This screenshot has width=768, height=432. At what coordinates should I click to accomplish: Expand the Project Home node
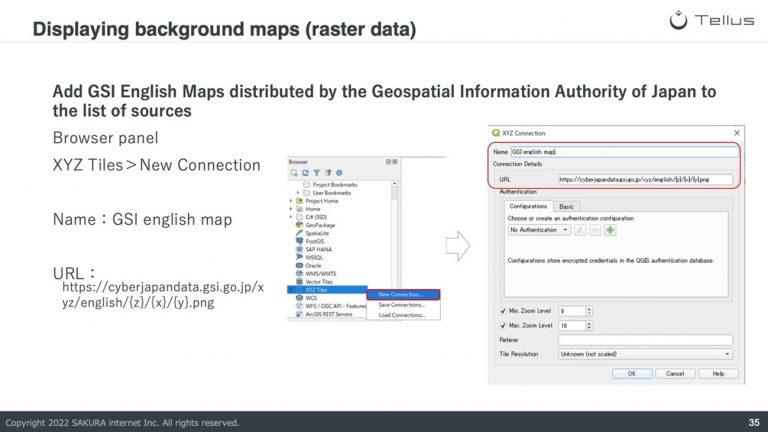tap(291, 201)
